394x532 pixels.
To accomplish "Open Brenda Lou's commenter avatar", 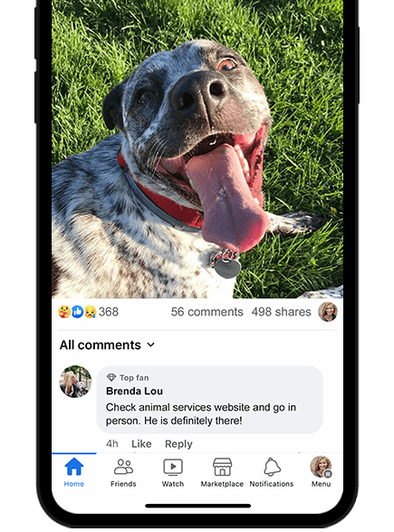I will [75, 382].
